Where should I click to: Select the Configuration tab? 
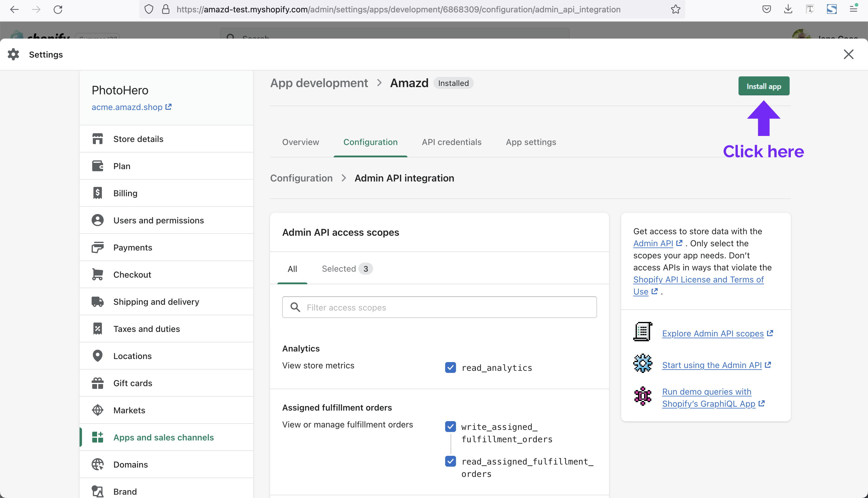coord(370,142)
